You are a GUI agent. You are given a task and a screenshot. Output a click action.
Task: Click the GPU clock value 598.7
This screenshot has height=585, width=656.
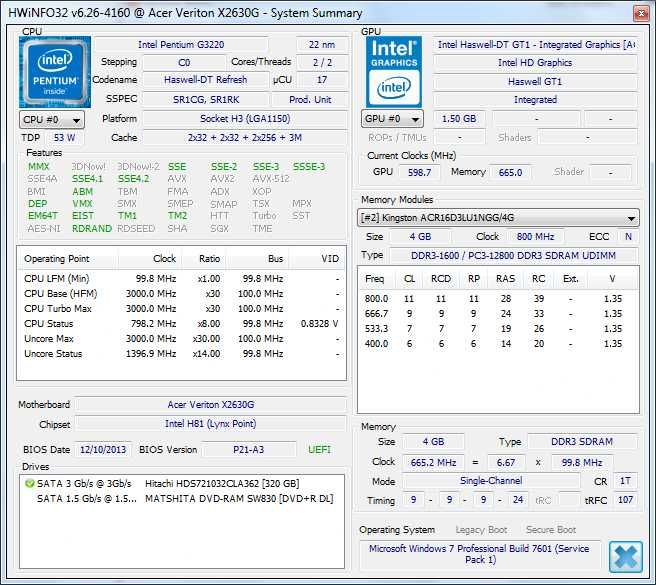[420, 172]
